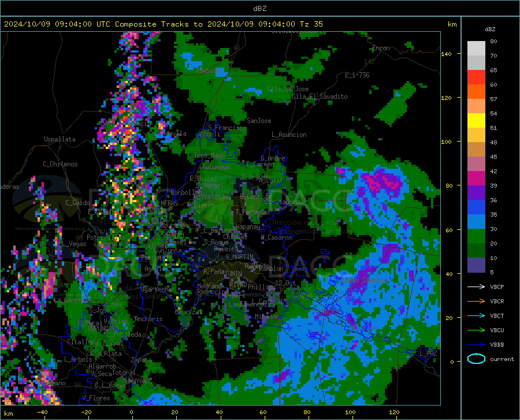Click the 'Medrano' map label
The width and height of the screenshot is (520, 420).
coord(209,286)
